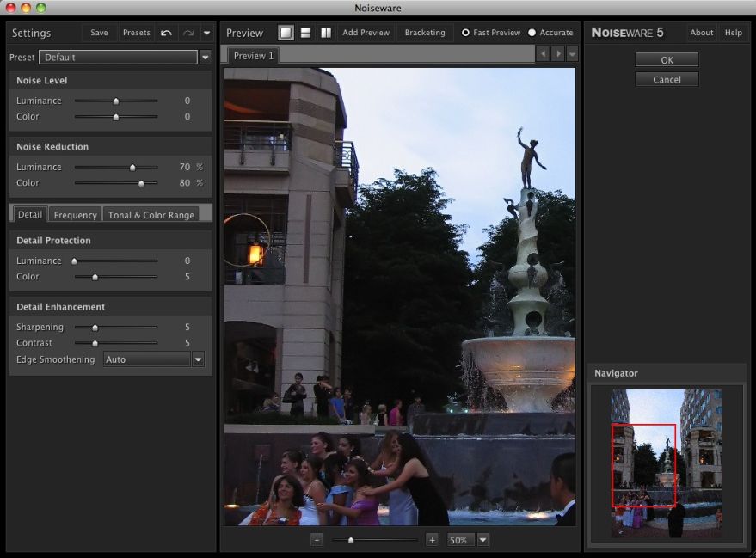The width and height of the screenshot is (756, 558).
Task: Click zoom out minus button
Action: 317,540
